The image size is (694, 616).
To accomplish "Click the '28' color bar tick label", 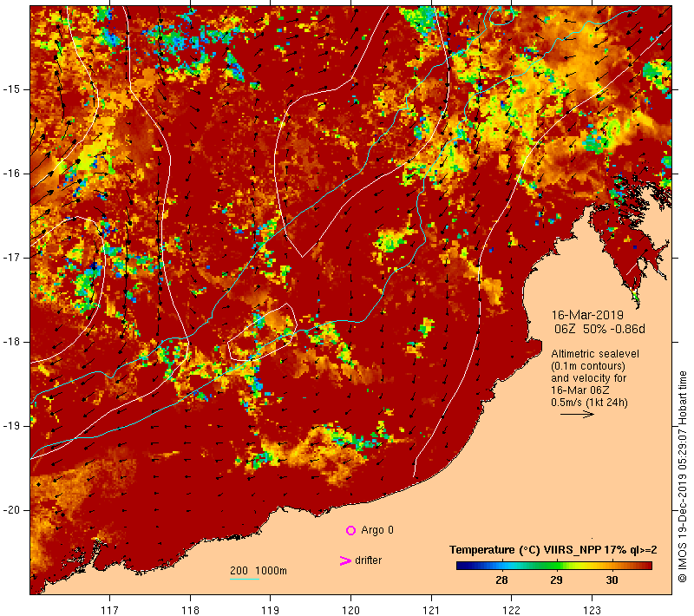I will [x=501, y=580].
